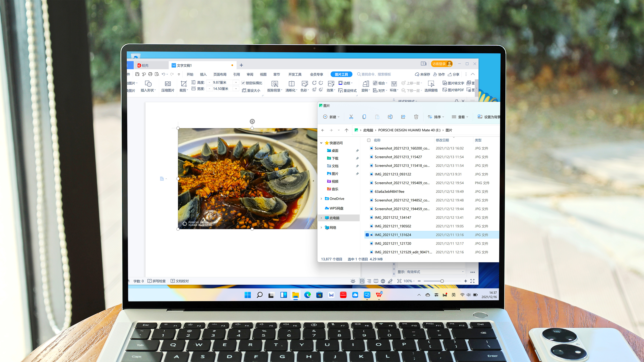The width and height of the screenshot is (644, 362).
Task: Expand the OneDrive tree node
Action: click(321, 199)
